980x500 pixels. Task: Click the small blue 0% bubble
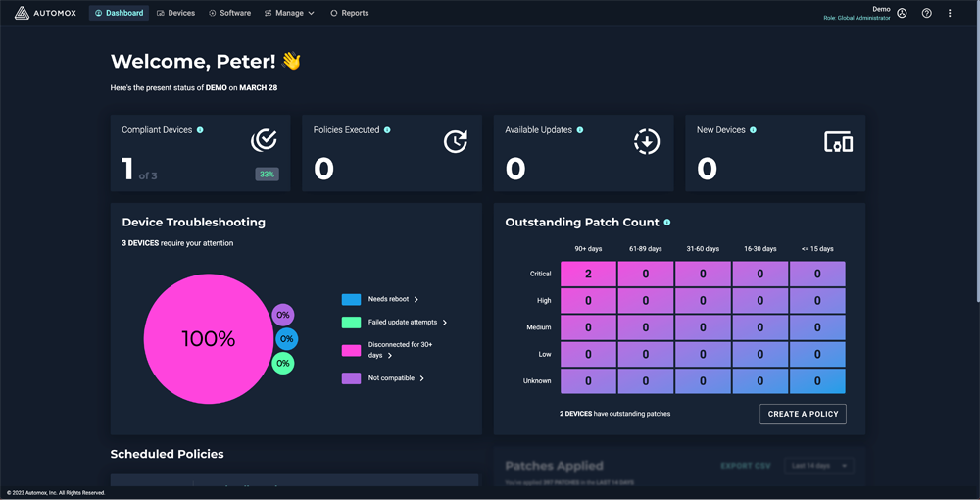coord(287,339)
